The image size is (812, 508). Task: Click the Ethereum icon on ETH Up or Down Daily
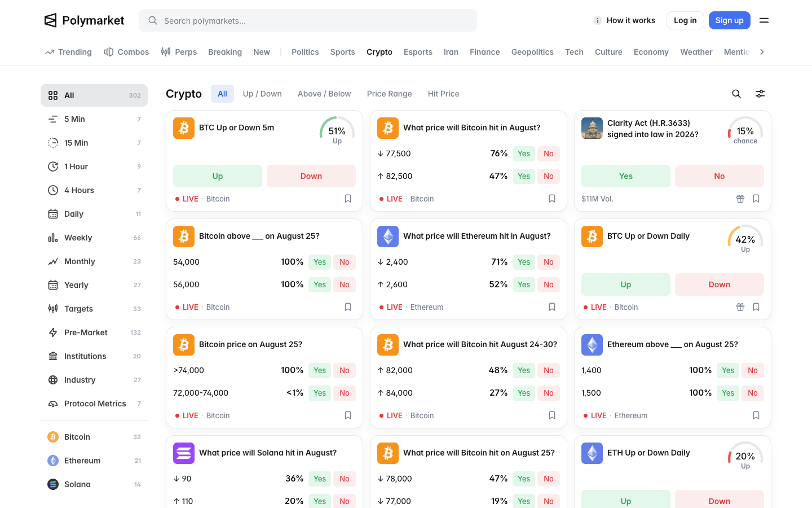[x=592, y=453]
